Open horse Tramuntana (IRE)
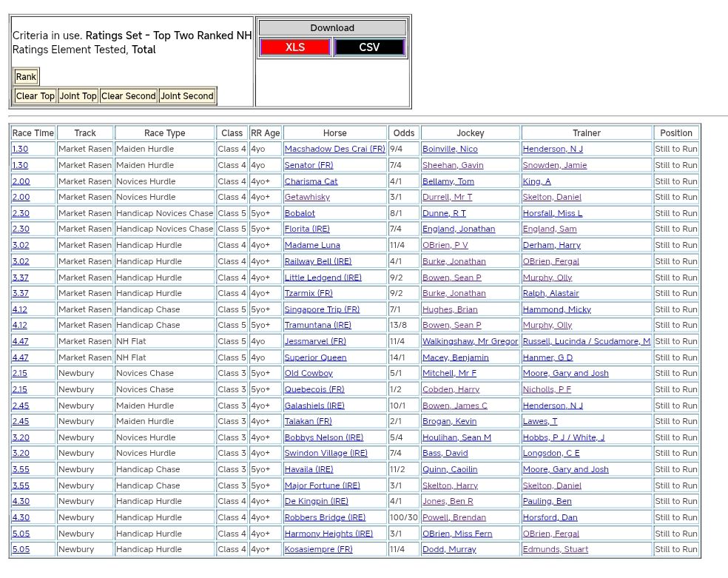Screen dimensions: 728x578 point(318,326)
